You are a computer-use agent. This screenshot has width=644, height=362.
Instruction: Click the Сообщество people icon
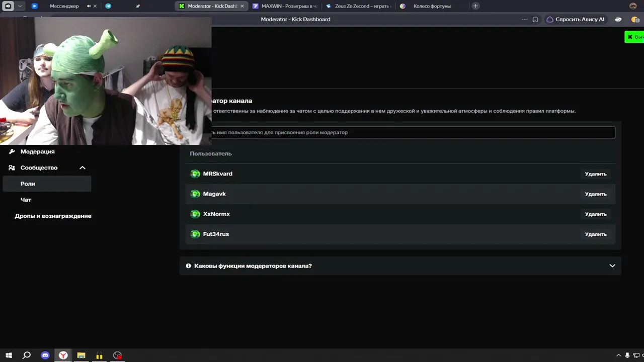pyautogui.click(x=12, y=167)
